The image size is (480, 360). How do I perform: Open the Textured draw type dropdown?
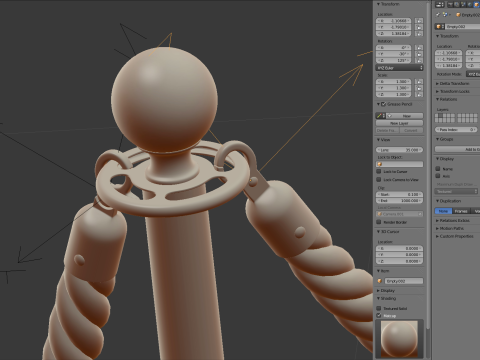click(456, 191)
